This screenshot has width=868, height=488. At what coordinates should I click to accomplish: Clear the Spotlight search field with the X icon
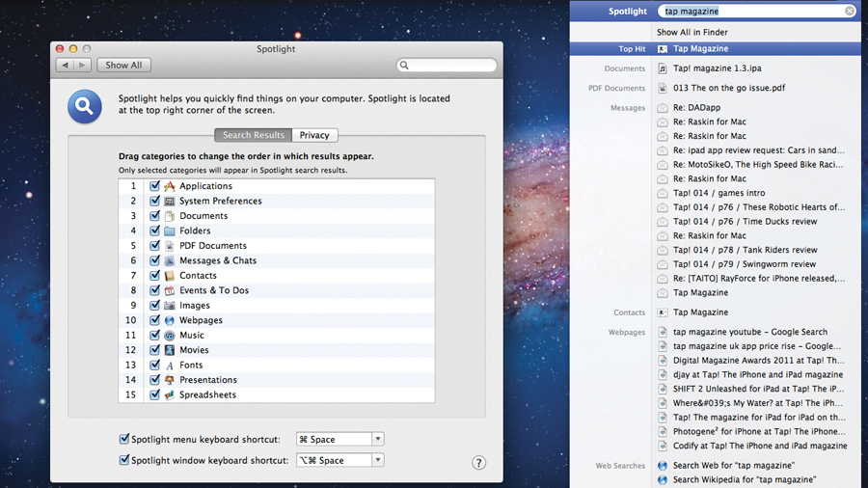pos(849,11)
